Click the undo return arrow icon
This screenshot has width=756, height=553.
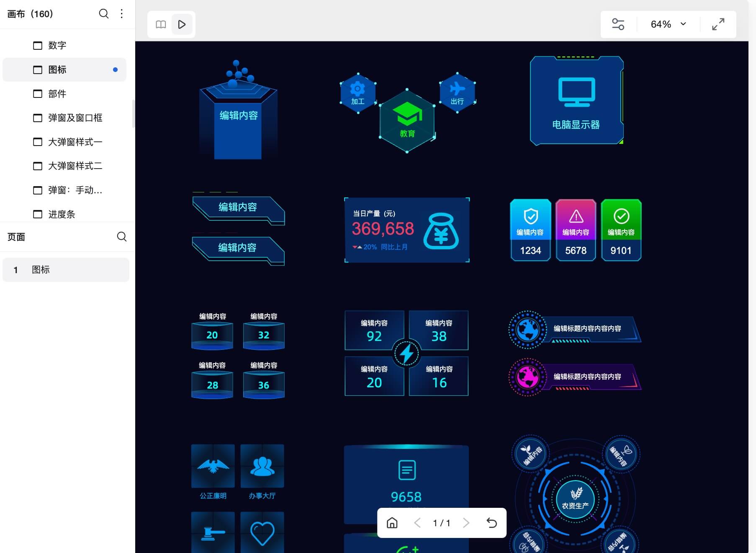click(491, 523)
